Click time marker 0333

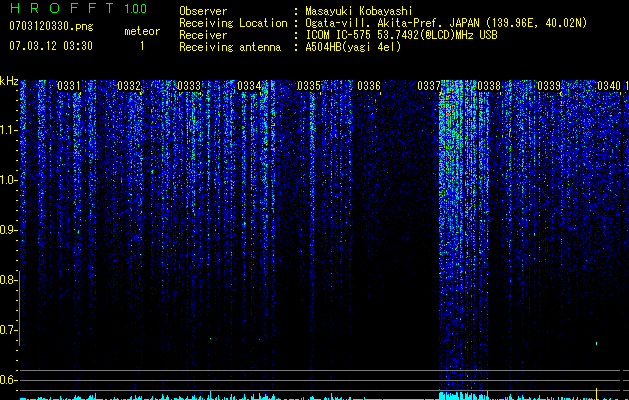(x=189, y=86)
